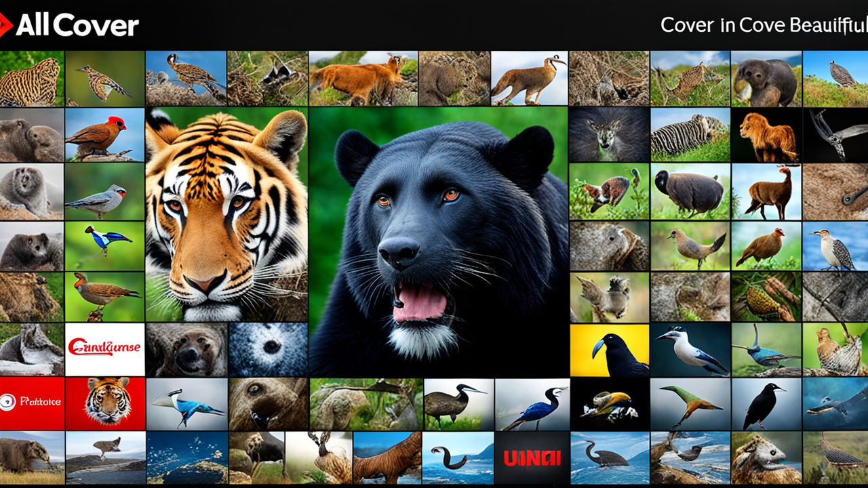Open the black crow on branch thumbnail
This screenshot has width=868, height=488.
coord(766,403)
